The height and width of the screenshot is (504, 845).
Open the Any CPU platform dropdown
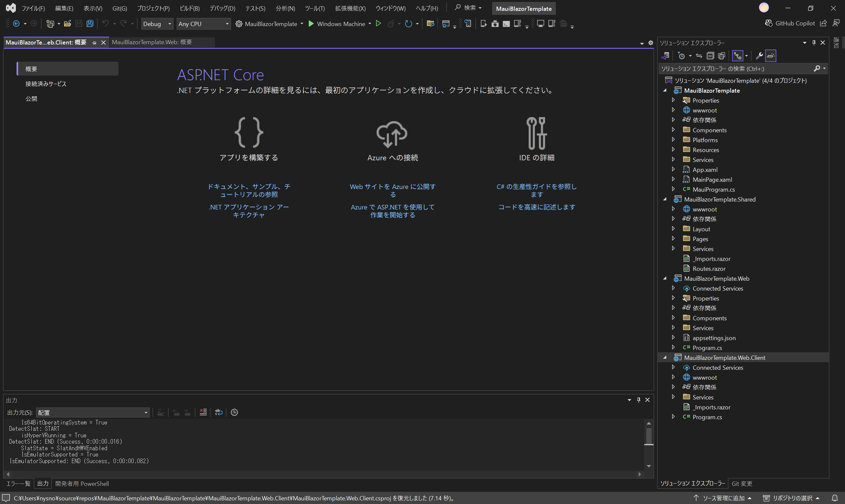(203, 24)
